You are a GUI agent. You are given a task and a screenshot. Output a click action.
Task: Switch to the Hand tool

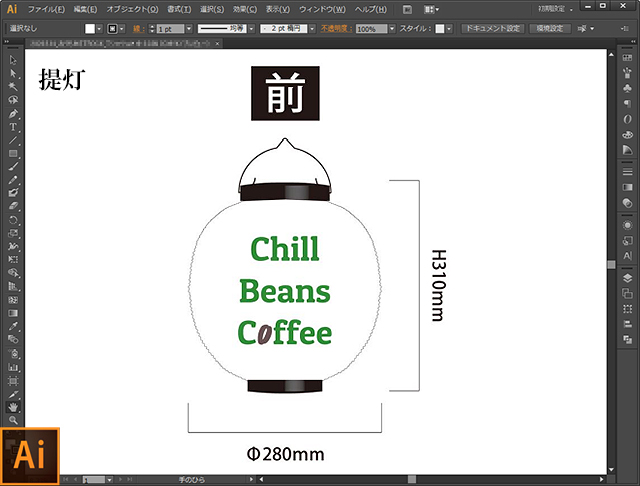point(13,408)
